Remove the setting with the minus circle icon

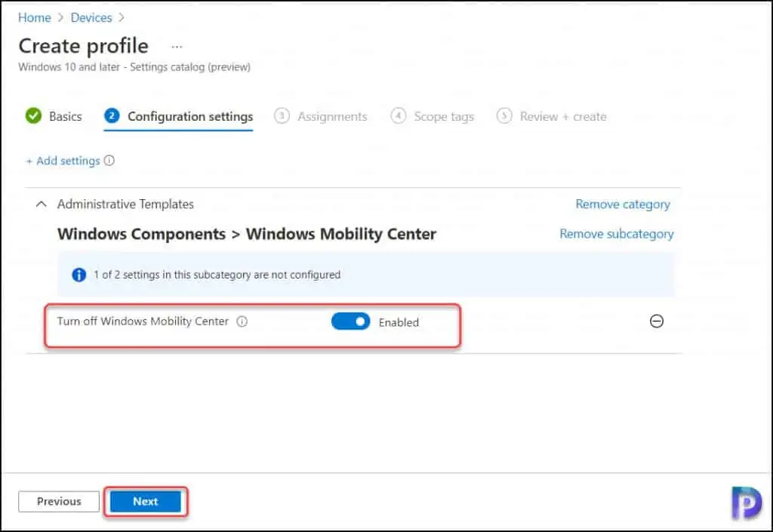point(657,321)
